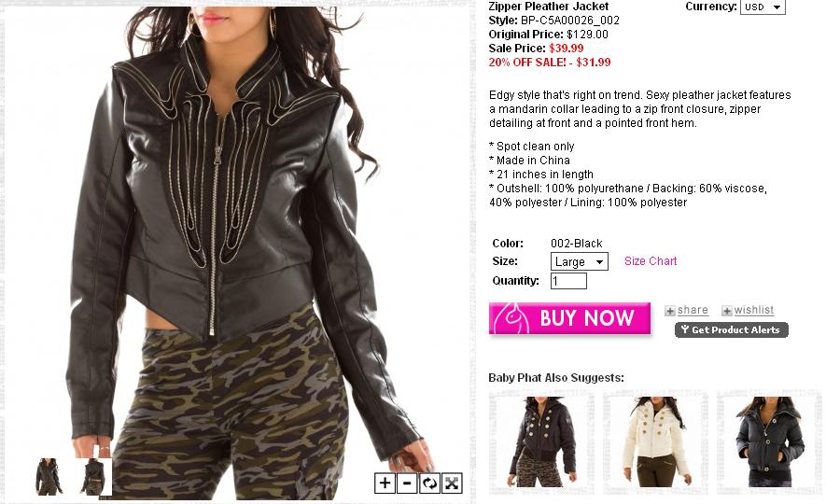
Task: Select the back view jacket thumbnail
Action: pos(93,477)
